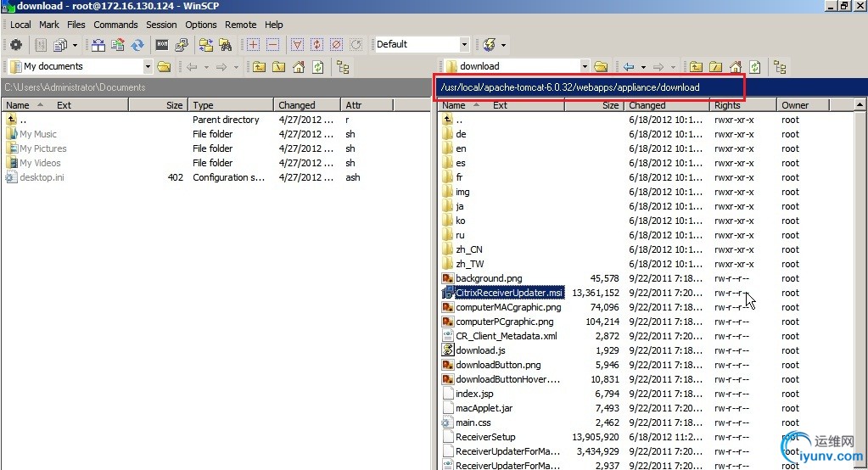Go to local parent directory icon
Viewport: 868px width, 470px height.
coord(259,67)
